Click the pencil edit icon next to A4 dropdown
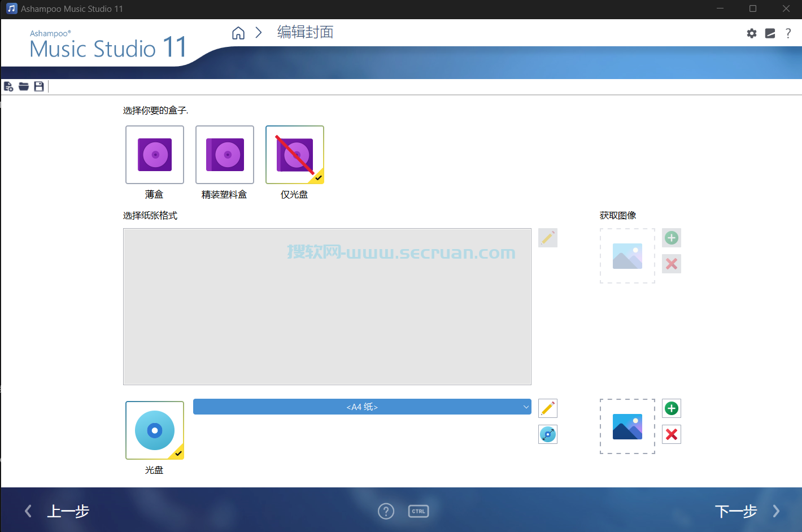Screen dimensions: 802x532 tap(548, 408)
